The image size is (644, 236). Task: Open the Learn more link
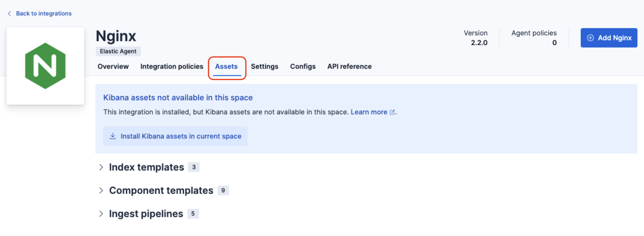[369, 112]
